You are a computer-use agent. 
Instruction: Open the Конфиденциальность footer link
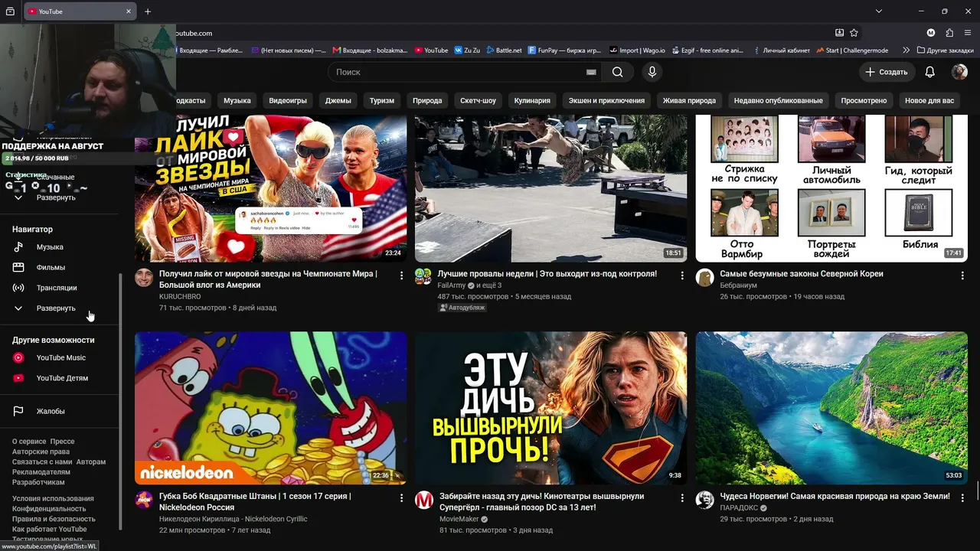click(x=49, y=509)
